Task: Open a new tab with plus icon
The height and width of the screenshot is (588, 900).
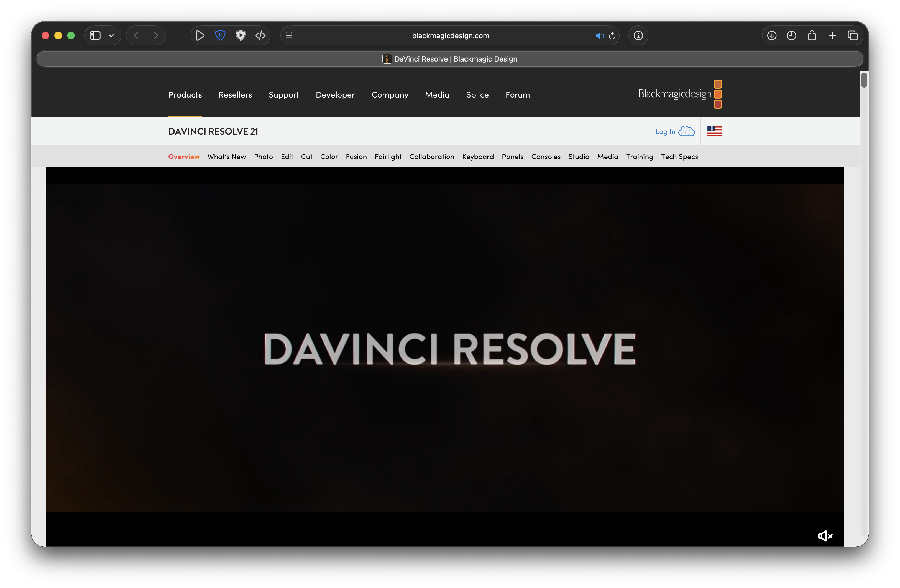Action: coord(832,35)
